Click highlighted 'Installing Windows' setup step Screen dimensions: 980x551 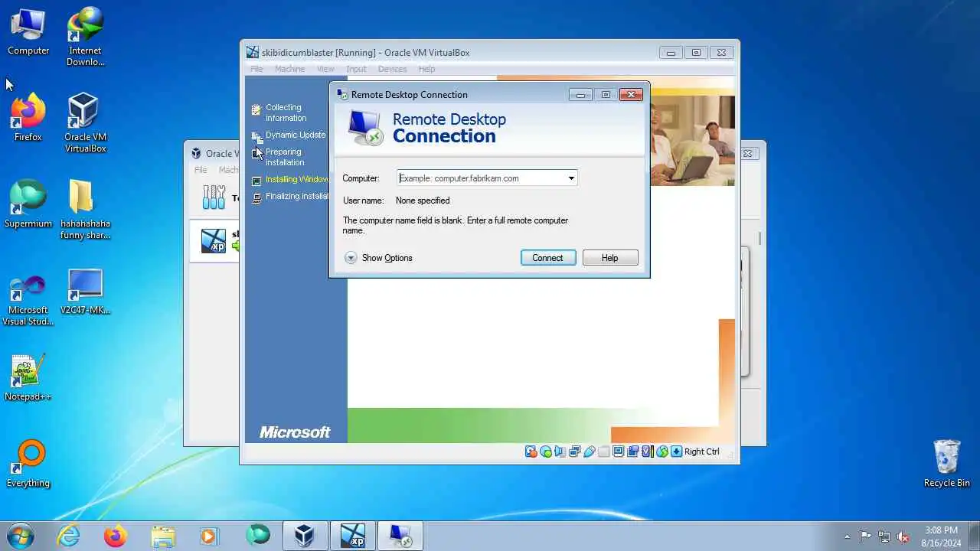[x=297, y=179]
